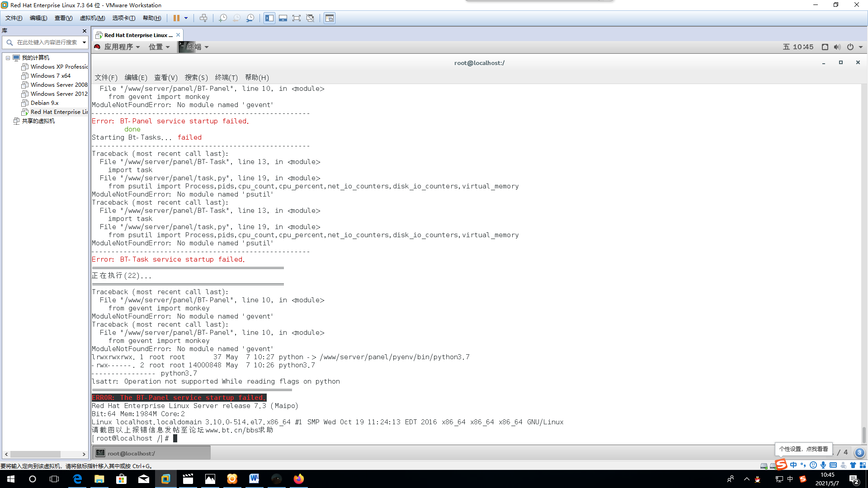
Task: Open VMware 查看(V) menu
Action: (x=63, y=18)
